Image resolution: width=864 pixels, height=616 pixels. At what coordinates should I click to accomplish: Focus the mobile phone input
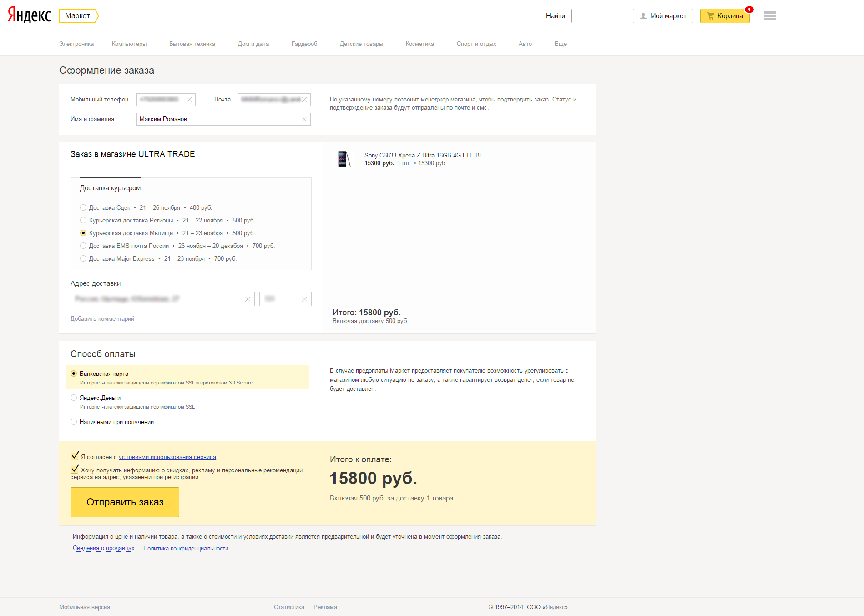(166, 100)
